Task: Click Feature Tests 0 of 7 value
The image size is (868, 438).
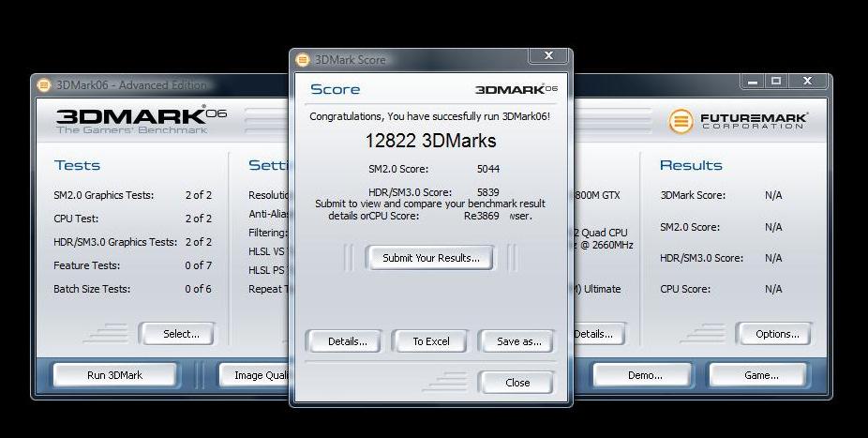Action: tap(198, 265)
